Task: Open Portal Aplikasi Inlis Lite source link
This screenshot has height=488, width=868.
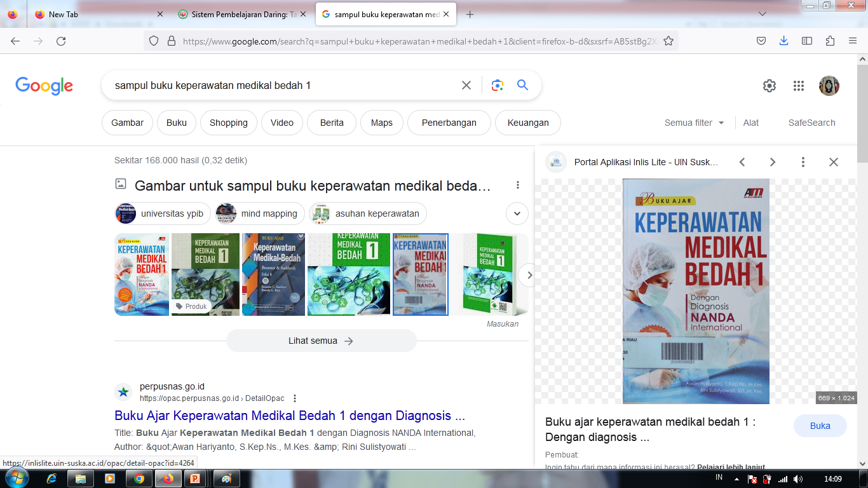Action: tap(646, 162)
